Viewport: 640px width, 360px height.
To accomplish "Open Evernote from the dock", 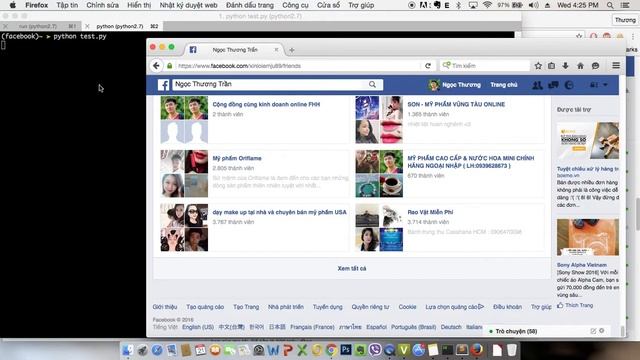I will 360,350.
